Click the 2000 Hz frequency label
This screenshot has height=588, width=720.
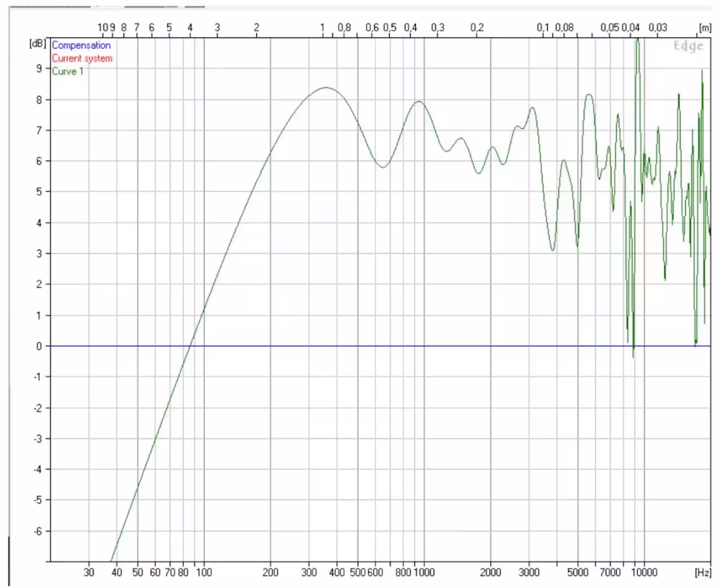click(490, 572)
